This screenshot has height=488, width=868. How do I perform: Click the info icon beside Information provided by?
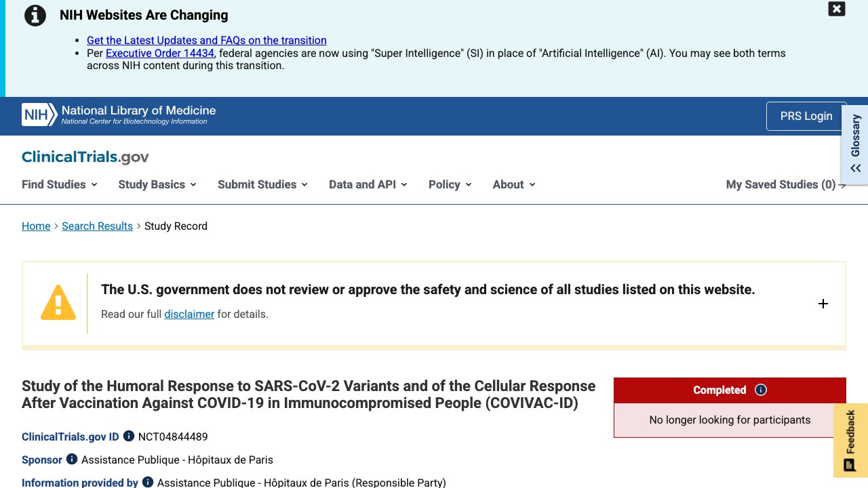click(147, 483)
